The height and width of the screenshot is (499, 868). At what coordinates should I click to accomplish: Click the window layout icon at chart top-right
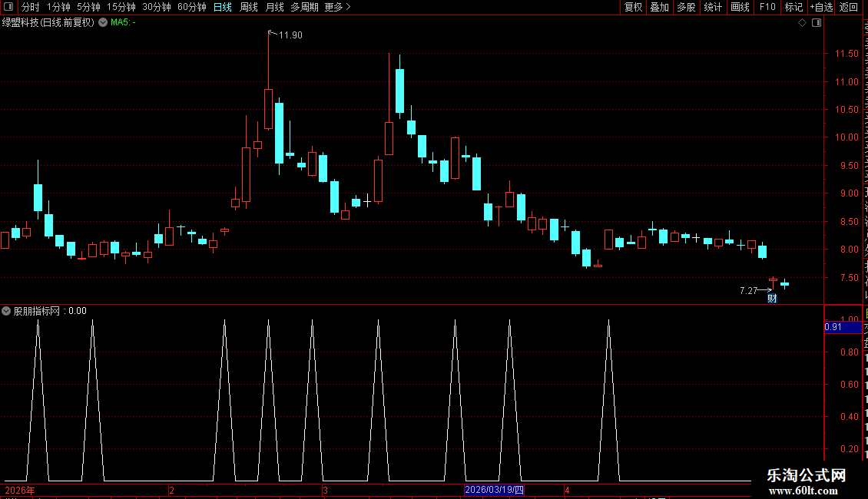click(x=817, y=23)
